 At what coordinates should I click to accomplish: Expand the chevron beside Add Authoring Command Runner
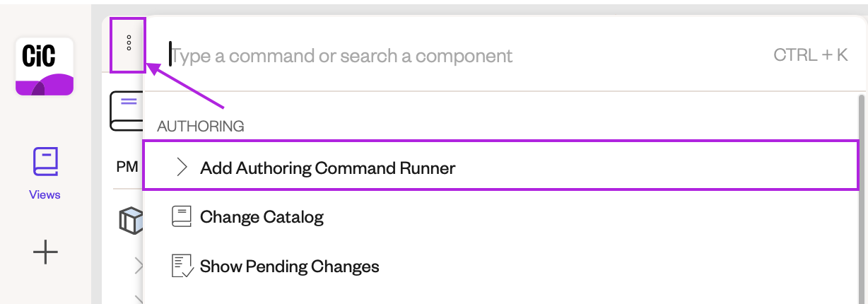(182, 168)
